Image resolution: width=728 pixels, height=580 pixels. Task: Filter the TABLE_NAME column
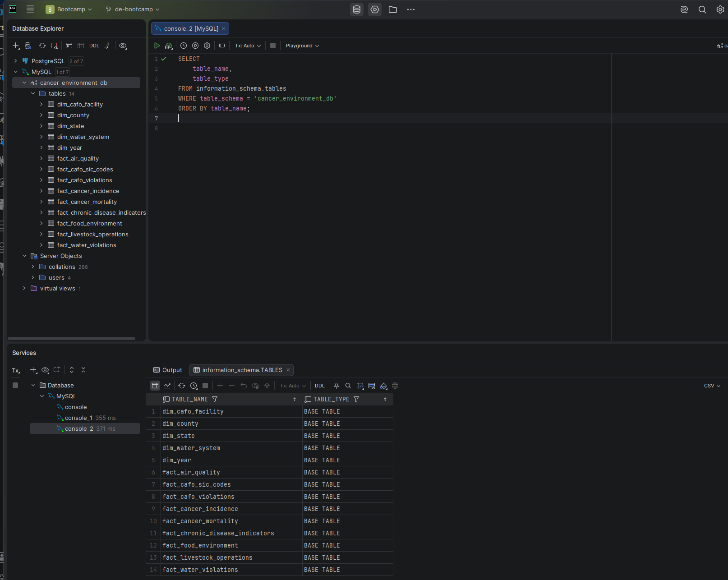tap(215, 399)
